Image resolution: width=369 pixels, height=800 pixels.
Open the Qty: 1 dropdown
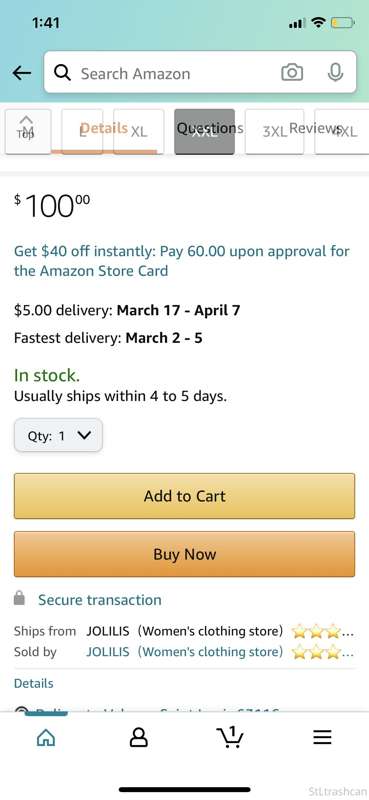(x=58, y=435)
